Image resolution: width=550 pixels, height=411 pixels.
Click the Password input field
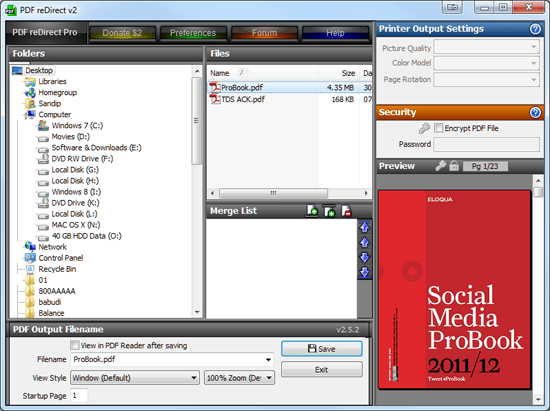(487, 144)
